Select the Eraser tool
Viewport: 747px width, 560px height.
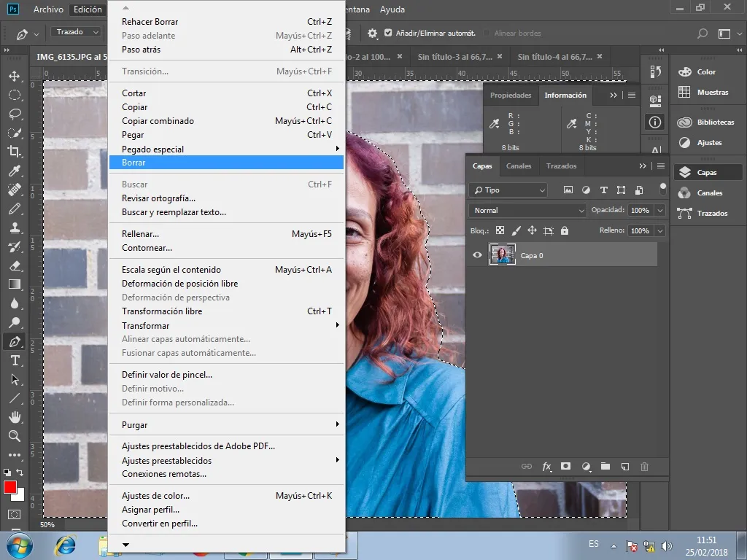coord(15,265)
